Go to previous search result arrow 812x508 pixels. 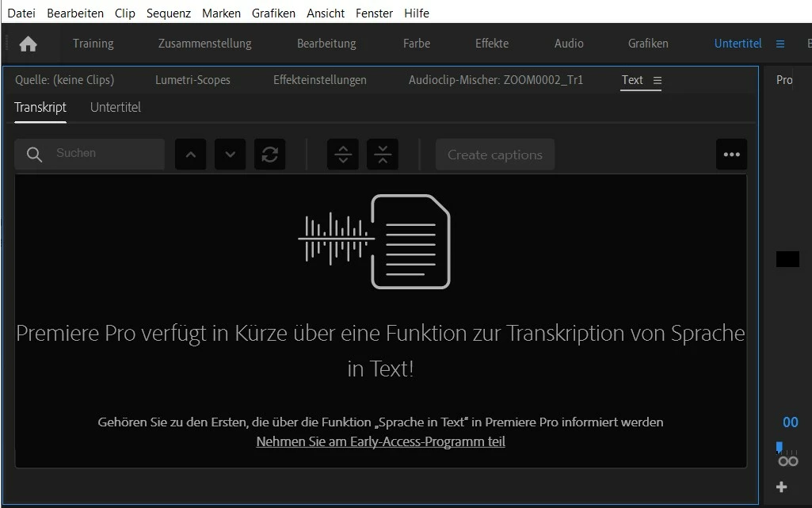pyautogui.click(x=191, y=155)
